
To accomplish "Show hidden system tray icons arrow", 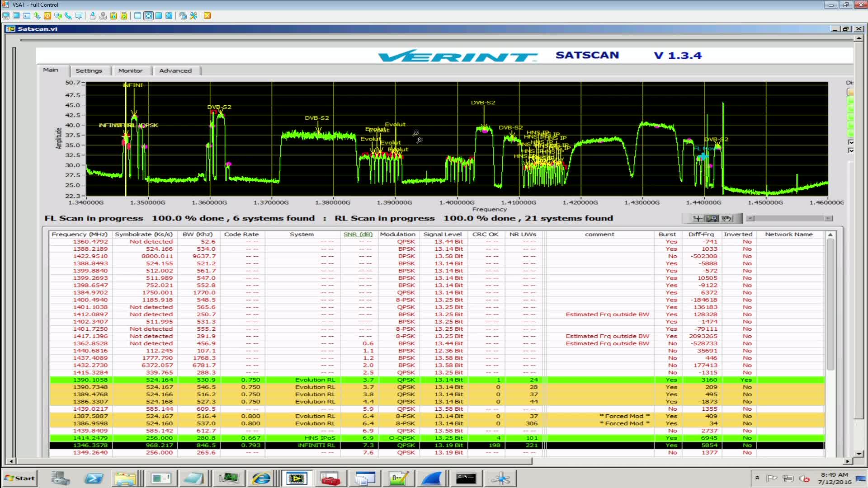I will tap(757, 478).
